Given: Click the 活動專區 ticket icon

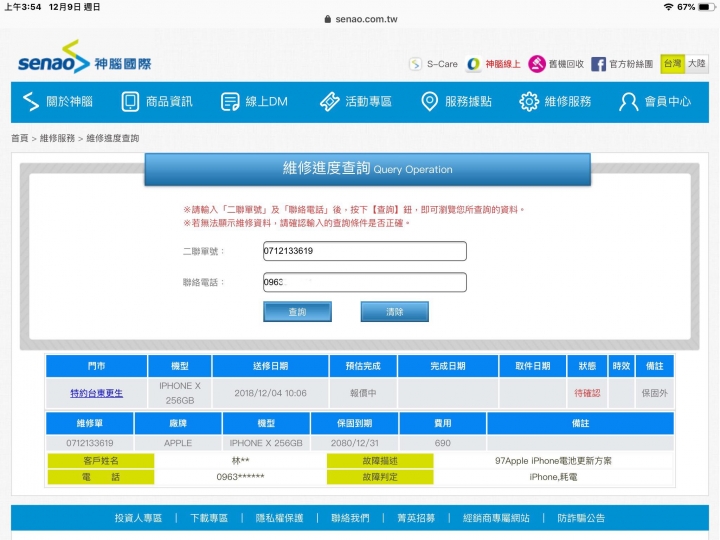Looking at the screenshot, I should (x=330, y=101).
